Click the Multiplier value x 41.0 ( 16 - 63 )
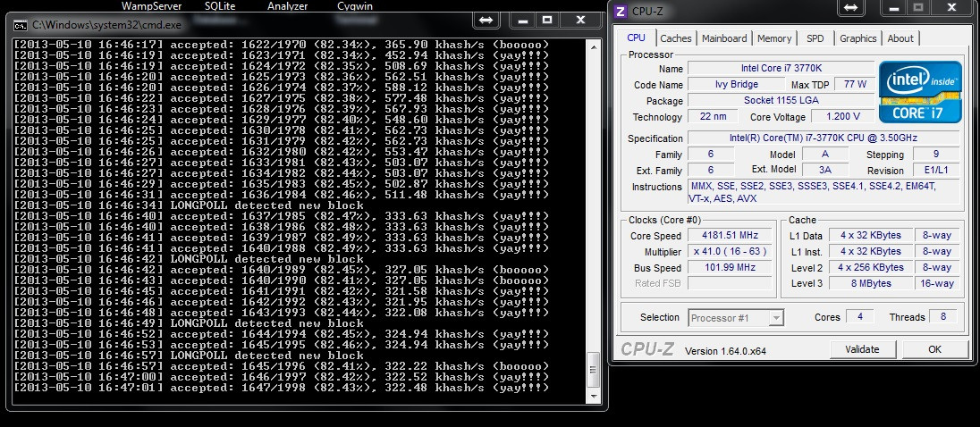 [730, 252]
